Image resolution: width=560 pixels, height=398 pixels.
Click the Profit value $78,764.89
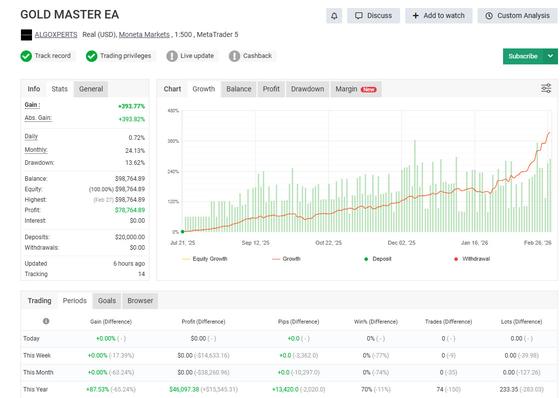pyautogui.click(x=130, y=210)
